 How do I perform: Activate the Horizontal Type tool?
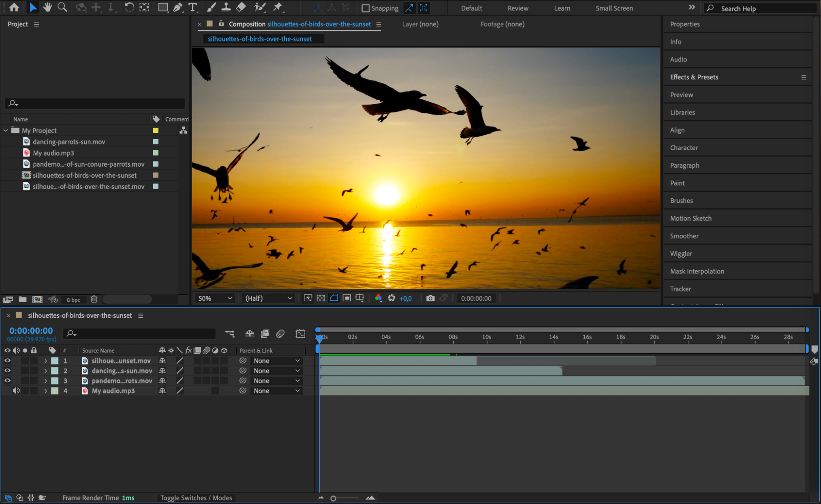click(192, 7)
